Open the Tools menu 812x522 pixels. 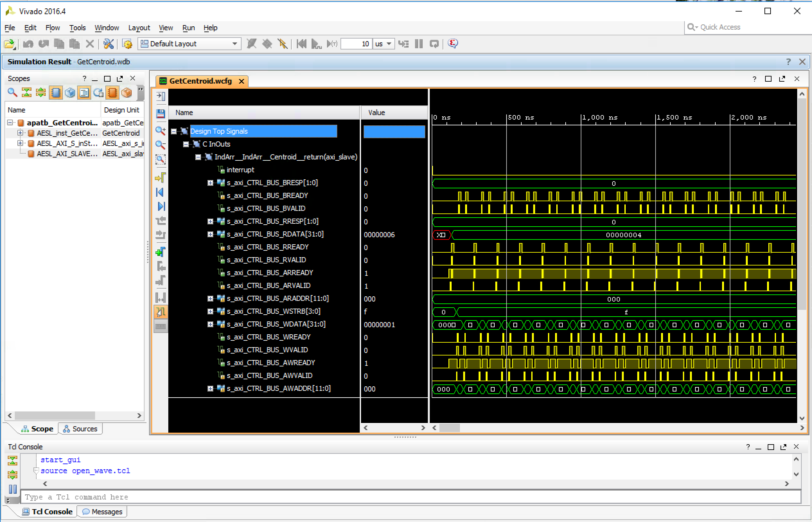(77, 28)
